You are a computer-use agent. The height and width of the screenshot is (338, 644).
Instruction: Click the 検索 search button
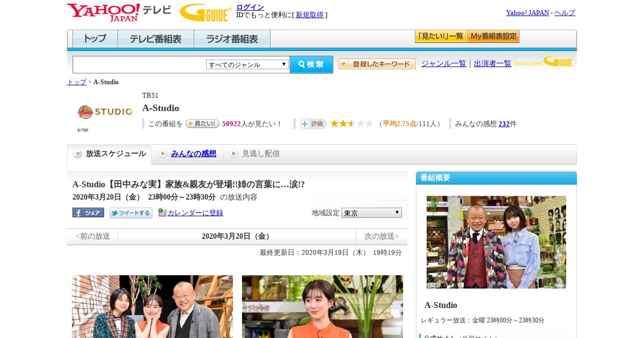click(311, 64)
